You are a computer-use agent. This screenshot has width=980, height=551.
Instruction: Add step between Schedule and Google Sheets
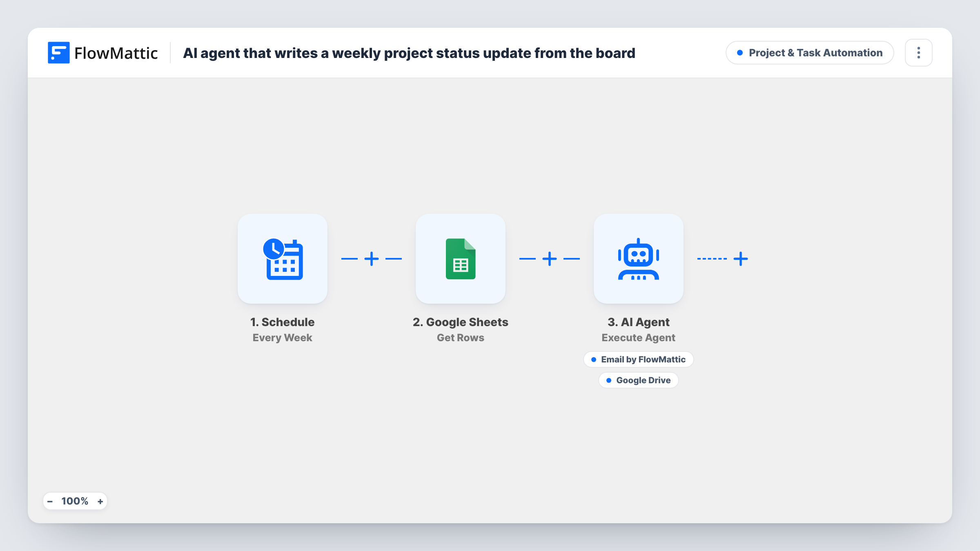372,259
